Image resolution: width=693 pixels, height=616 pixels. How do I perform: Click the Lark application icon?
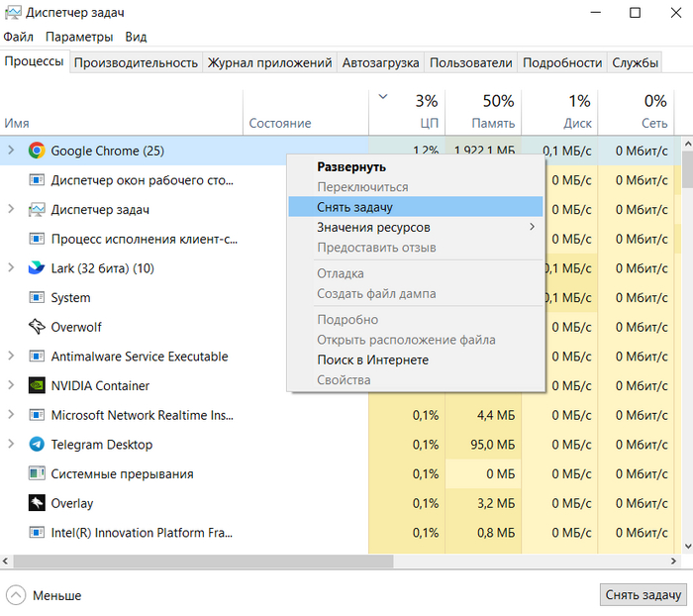tap(37, 268)
